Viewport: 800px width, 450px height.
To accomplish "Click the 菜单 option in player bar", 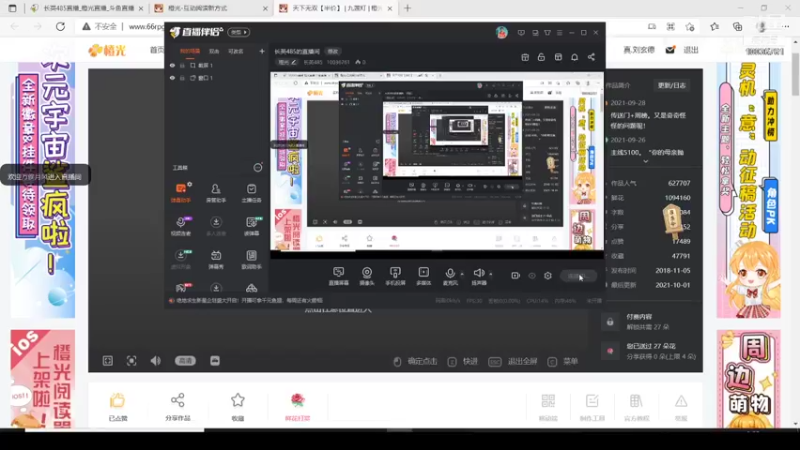I will [563, 361].
